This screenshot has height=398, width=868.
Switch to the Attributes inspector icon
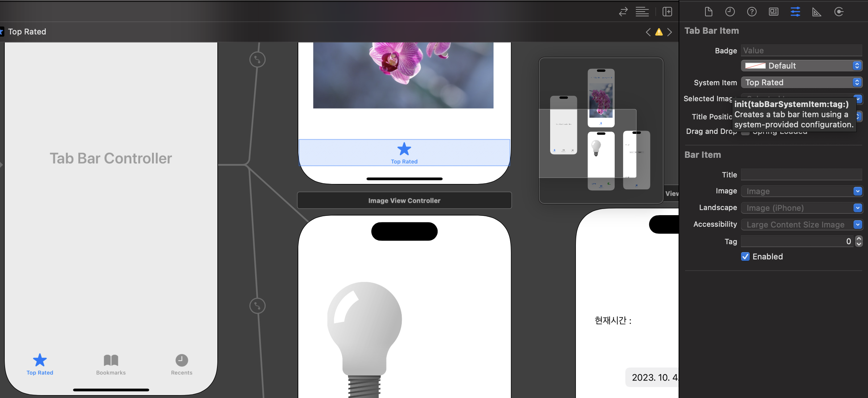pyautogui.click(x=795, y=12)
